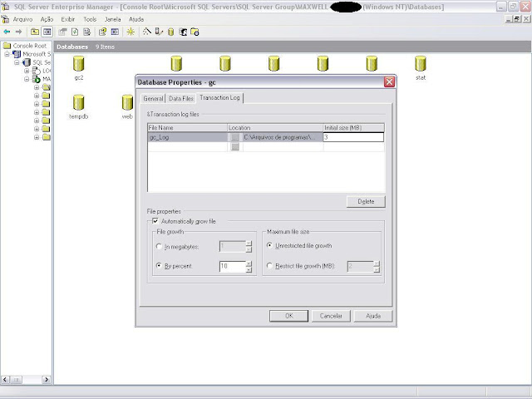The width and height of the screenshot is (532, 399).
Task: Click the New Database cylinder toolbar icon
Action: pyautogui.click(x=170, y=32)
